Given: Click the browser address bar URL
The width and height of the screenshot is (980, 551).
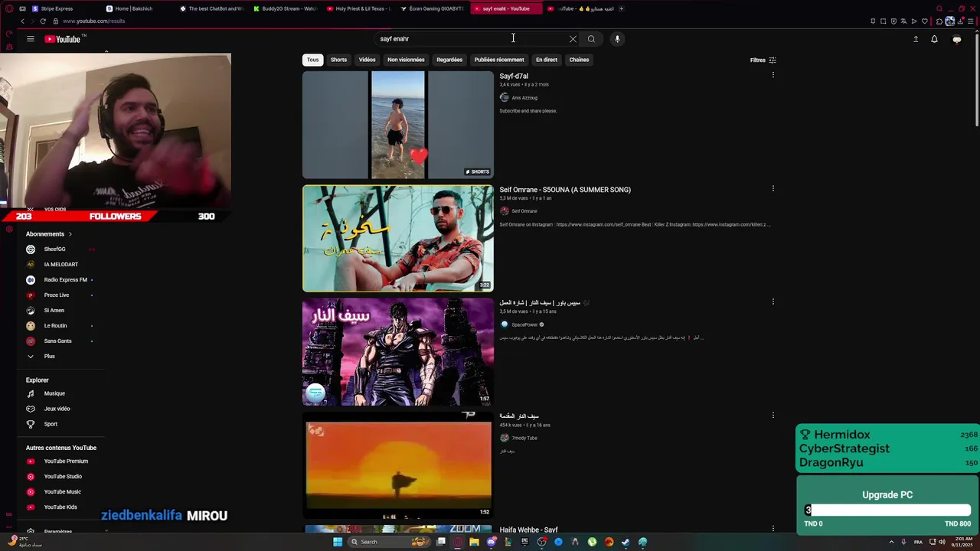Looking at the screenshot, I should (x=94, y=21).
